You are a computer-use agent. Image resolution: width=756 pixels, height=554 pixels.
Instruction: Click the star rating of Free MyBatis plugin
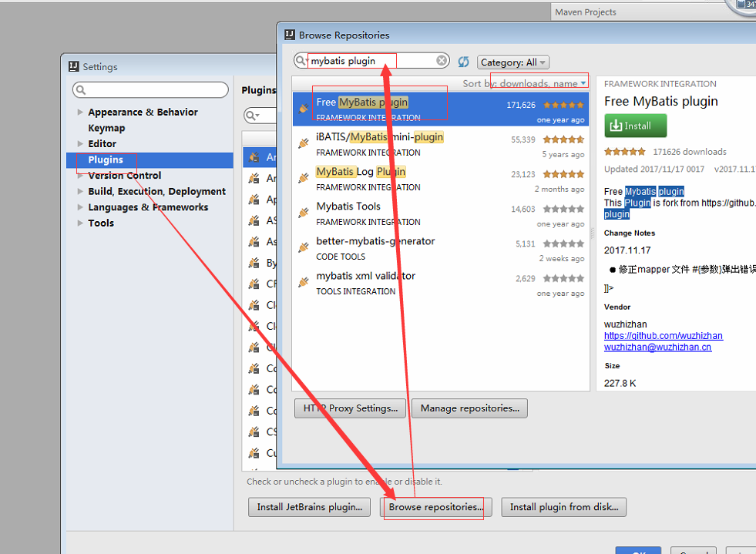coord(563,105)
